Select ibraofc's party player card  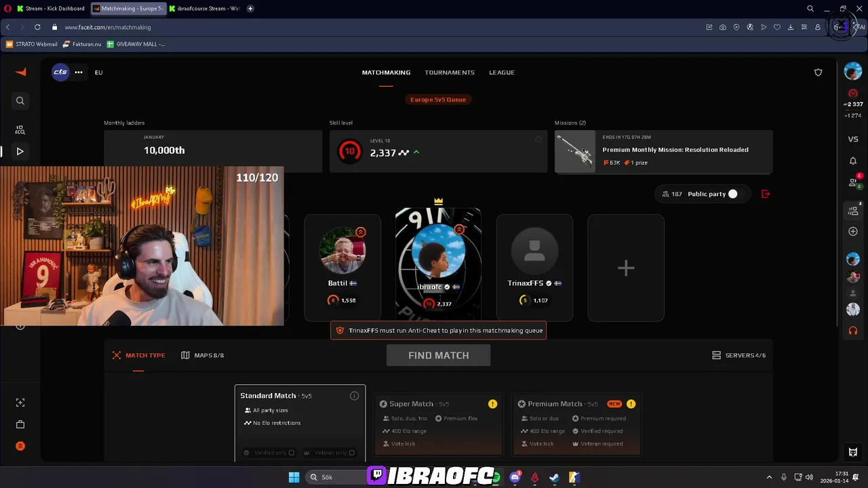tap(438, 263)
